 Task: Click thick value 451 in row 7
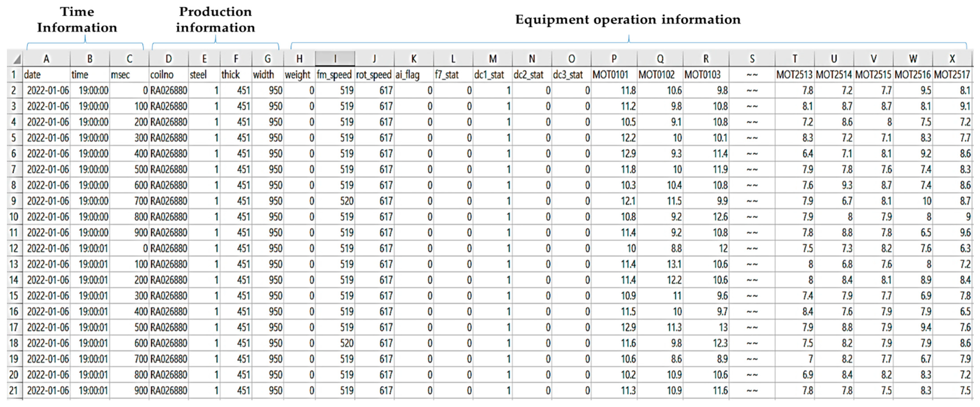coord(236,169)
